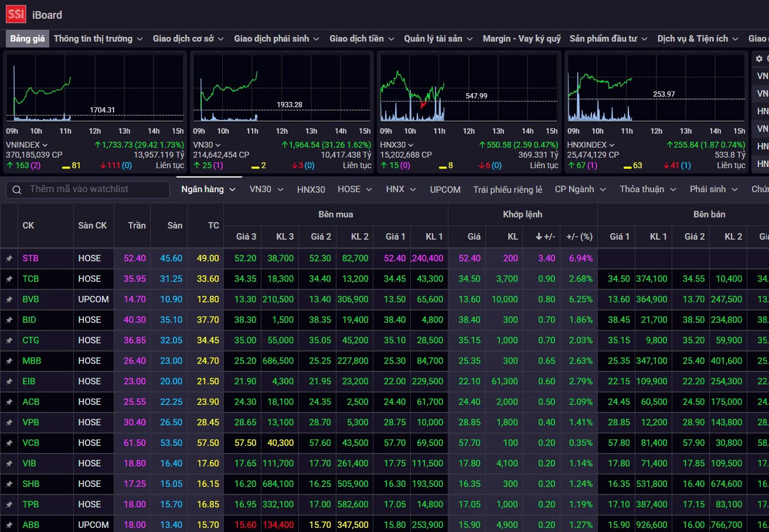Viewport: 769px width, 532px height.
Task: Open the Ngân hàng watchlist dropdown
Action: [x=208, y=189]
